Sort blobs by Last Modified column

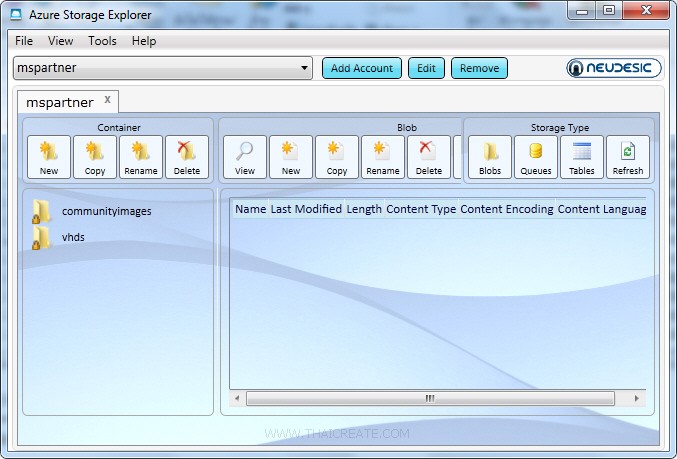(306, 209)
